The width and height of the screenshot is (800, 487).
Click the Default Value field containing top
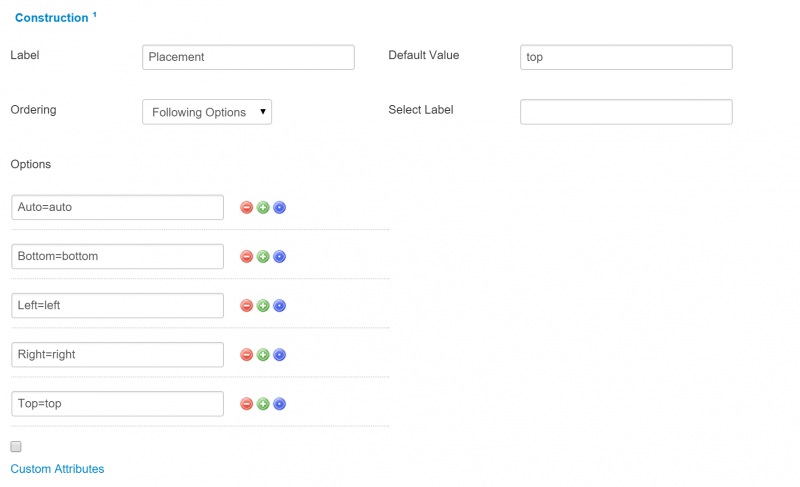(626, 57)
